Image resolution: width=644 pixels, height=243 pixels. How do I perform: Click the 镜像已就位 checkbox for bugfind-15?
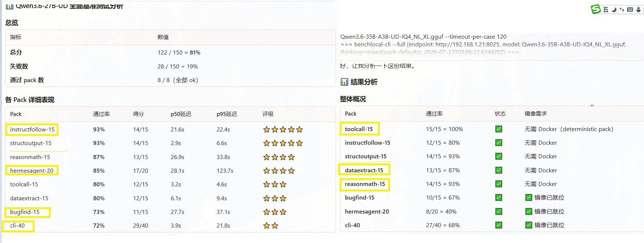[529, 198]
